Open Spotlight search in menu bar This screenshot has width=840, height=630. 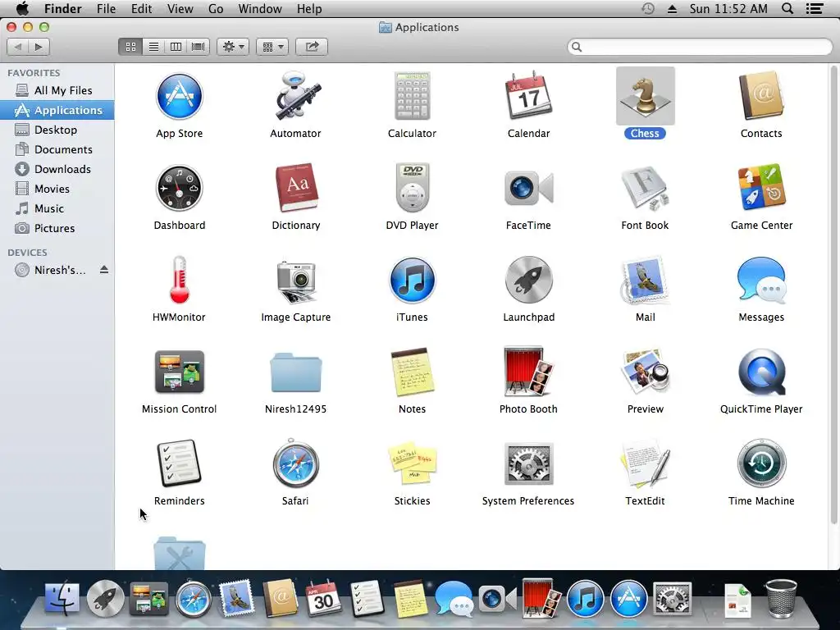[x=787, y=8]
